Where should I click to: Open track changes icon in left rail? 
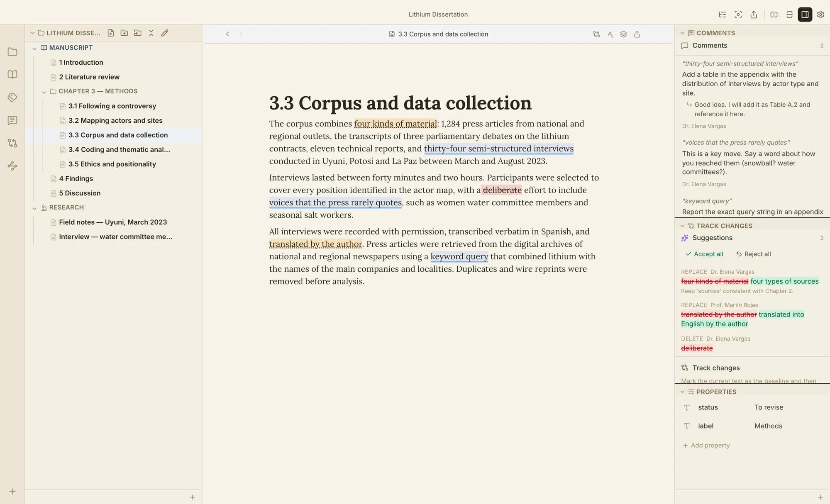(12, 143)
